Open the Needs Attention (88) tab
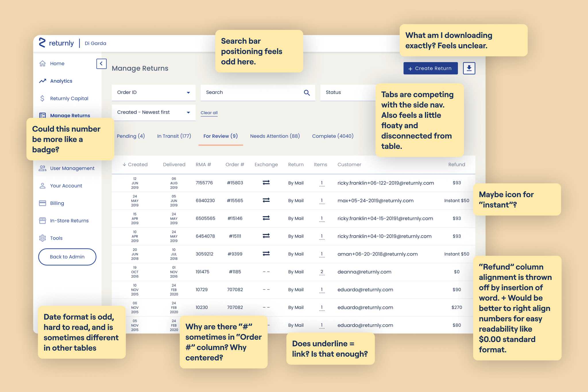This screenshot has height=392, width=588. (x=275, y=136)
